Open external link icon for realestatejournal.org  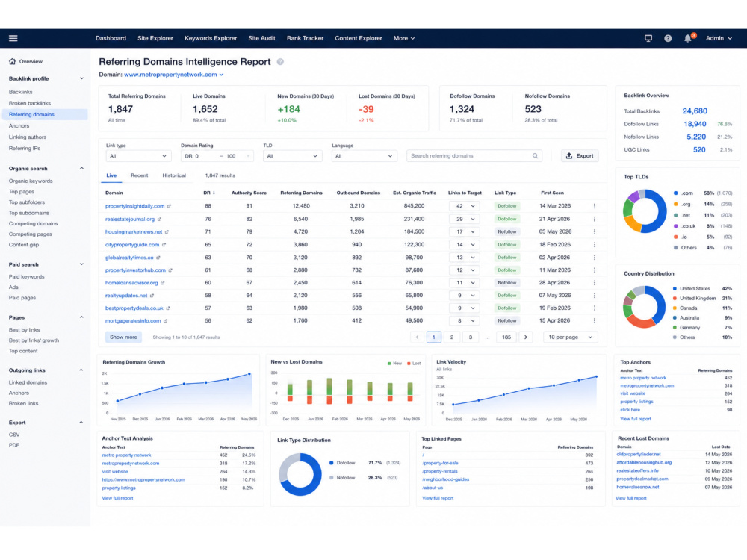coord(159,219)
